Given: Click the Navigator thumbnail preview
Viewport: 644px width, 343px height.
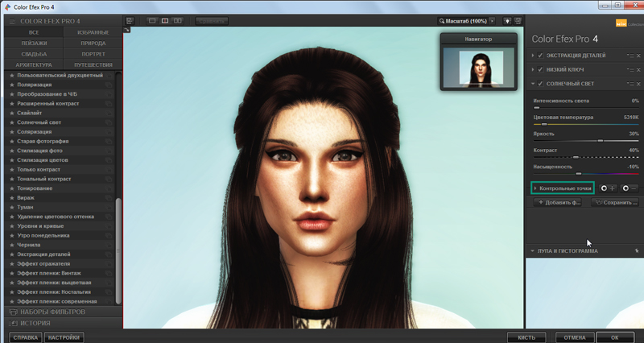Looking at the screenshot, I should coord(478,68).
